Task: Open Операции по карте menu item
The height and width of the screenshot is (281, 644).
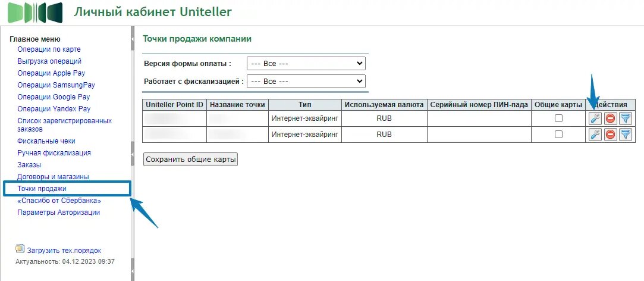Action: point(49,49)
